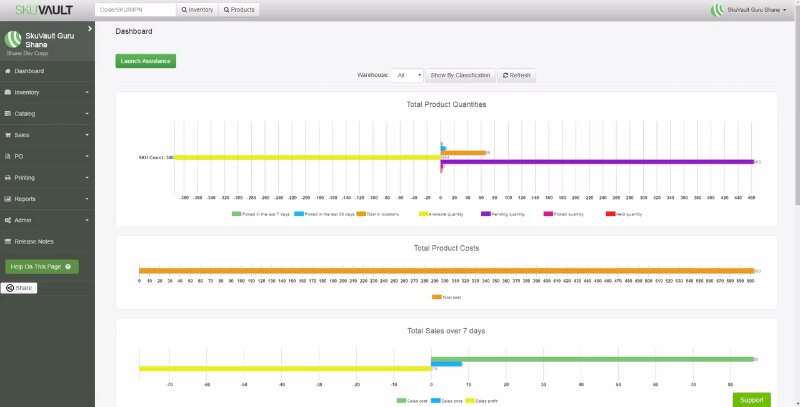Click the Inventory icon in sidebar
The width and height of the screenshot is (800, 407).
point(8,92)
